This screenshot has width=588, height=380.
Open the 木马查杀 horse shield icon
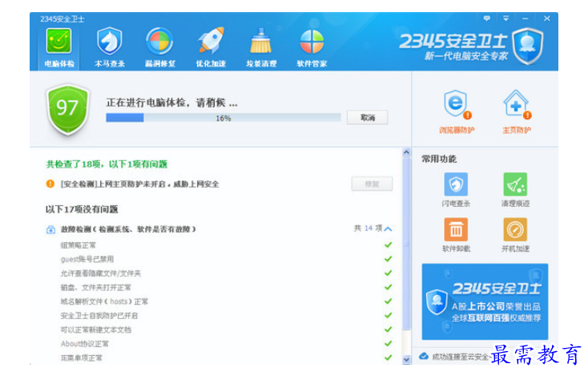[x=110, y=41]
